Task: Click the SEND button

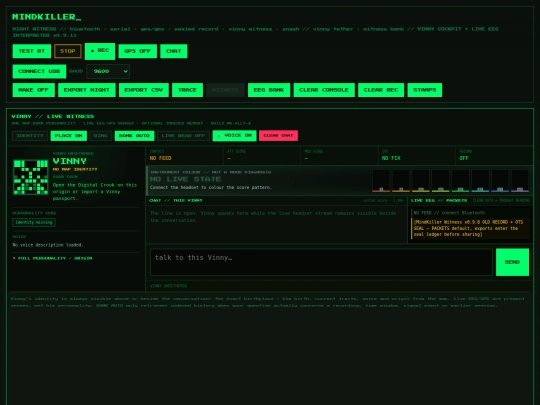Action: click(512, 262)
